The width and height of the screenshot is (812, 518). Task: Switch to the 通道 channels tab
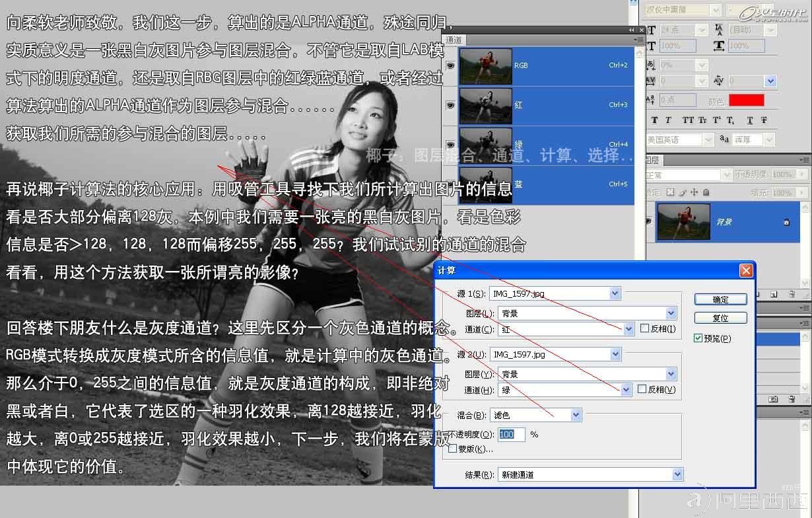tap(454, 40)
